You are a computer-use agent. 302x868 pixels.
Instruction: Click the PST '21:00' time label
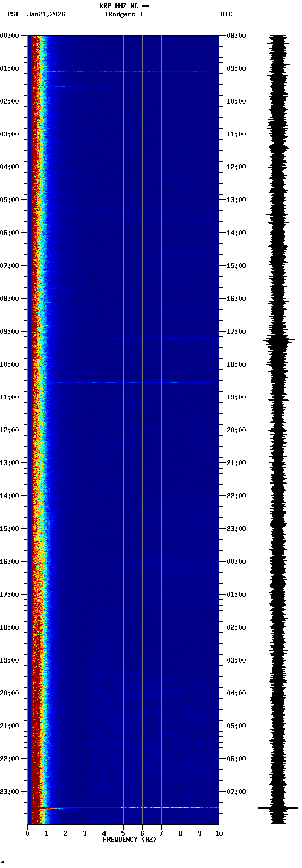[x=9, y=726]
